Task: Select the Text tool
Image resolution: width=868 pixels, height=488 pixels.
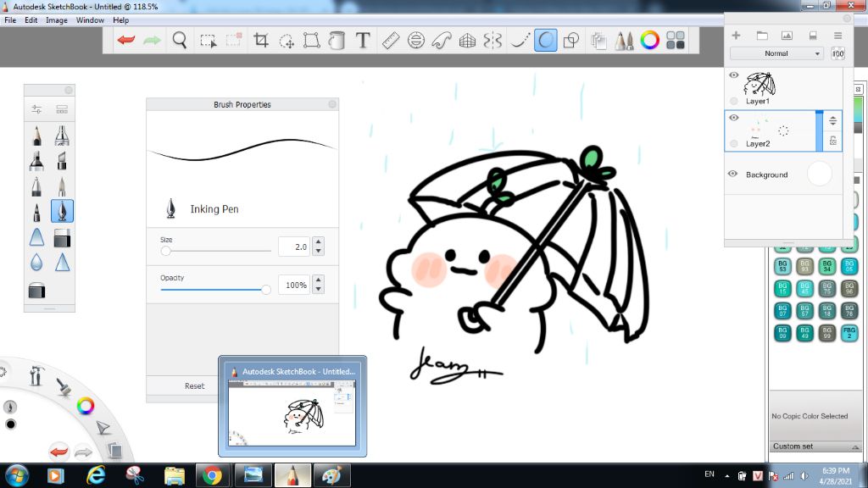Action: point(363,40)
